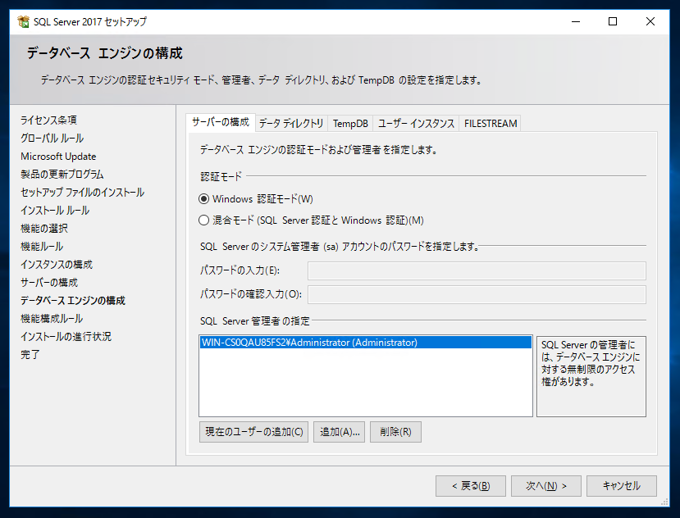Minimize the SQL Server 2017 setup window
680x518 pixels.
point(575,21)
